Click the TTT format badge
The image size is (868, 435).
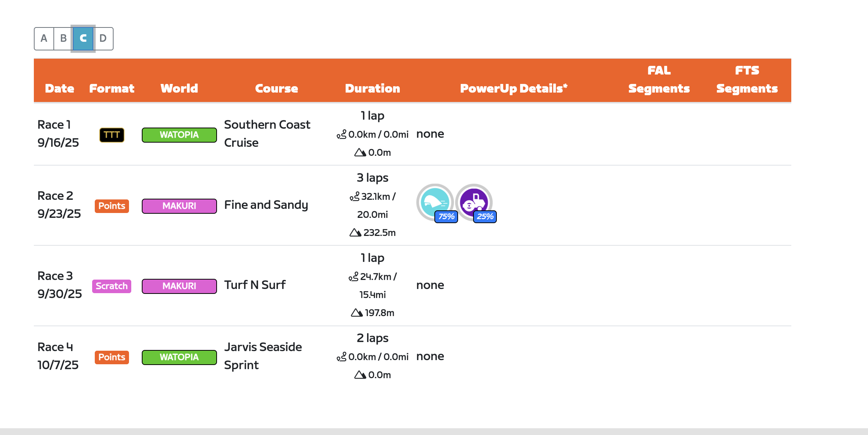coord(112,135)
